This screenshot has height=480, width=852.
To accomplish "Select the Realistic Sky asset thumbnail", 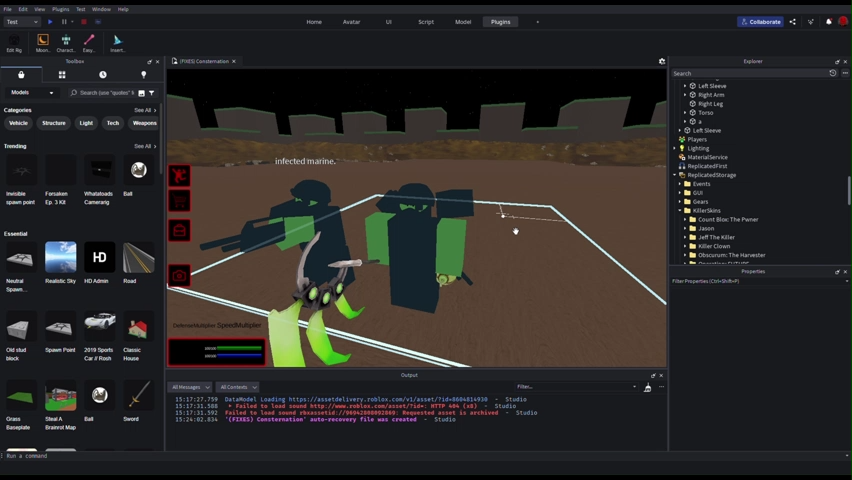I will pos(60,257).
